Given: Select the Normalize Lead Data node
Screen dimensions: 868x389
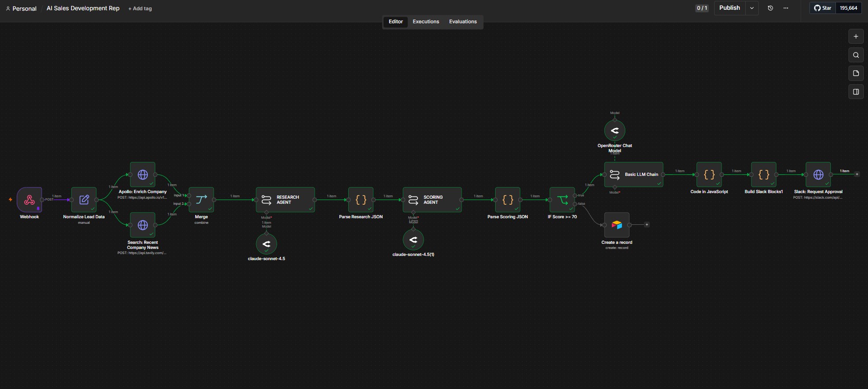Looking at the screenshot, I should (x=84, y=200).
